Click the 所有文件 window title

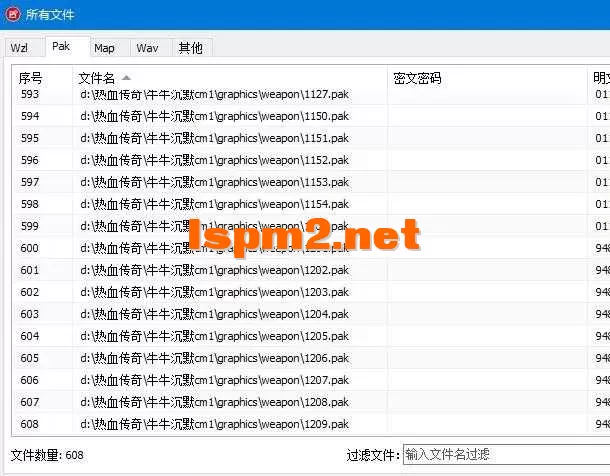pos(50,15)
